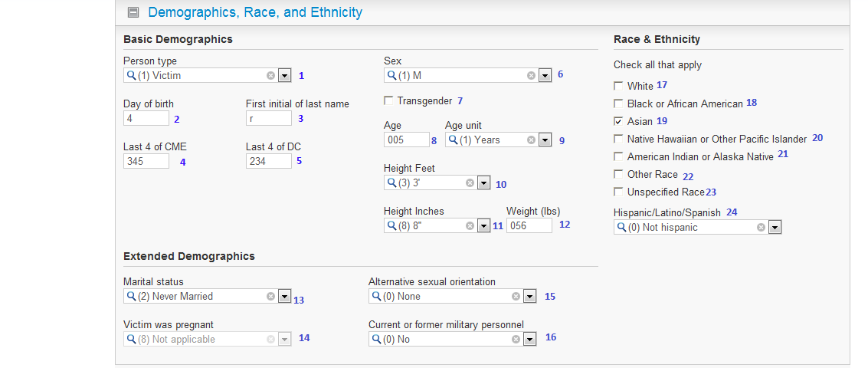This screenshot has height=368, width=868.
Task: Clear the Current or former military personnel value
Action: 516,340
